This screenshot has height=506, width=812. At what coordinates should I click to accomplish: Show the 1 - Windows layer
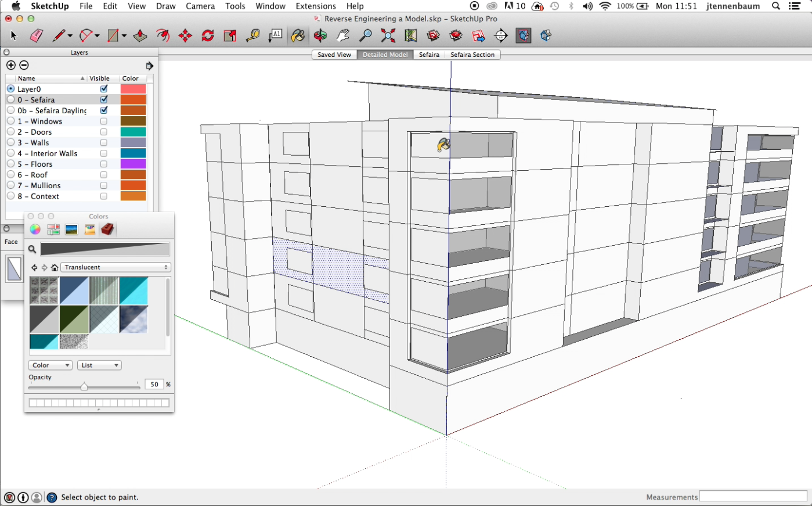tap(104, 121)
